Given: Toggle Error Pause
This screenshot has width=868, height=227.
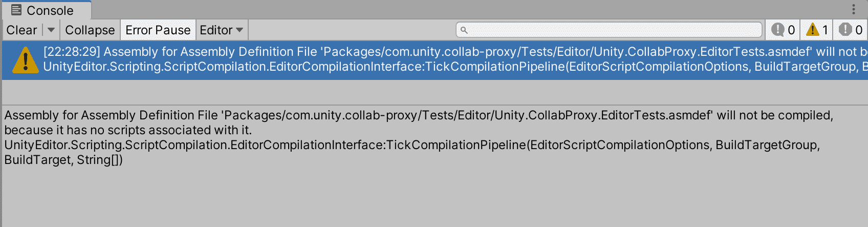Looking at the screenshot, I should point(158,30).
